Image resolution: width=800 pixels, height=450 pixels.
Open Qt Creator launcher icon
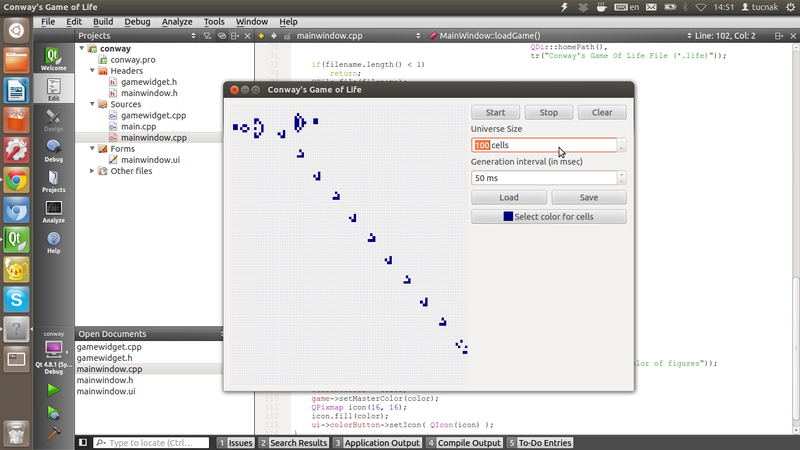16,240
